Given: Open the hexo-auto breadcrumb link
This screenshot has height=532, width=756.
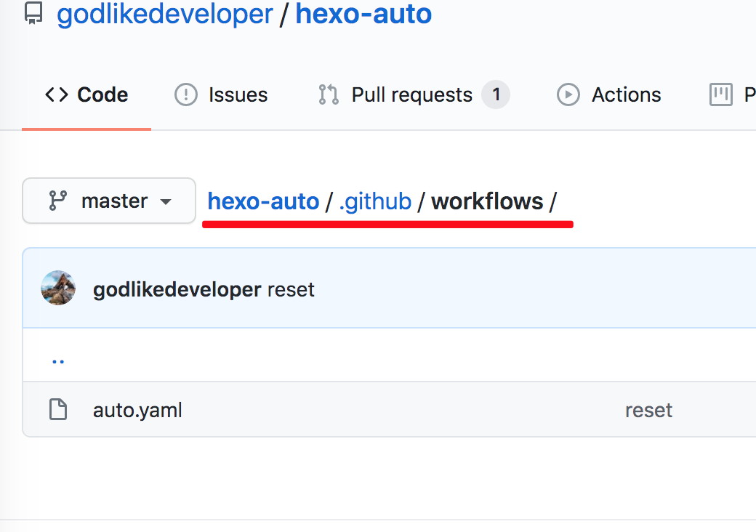Looking at the screenshot, I should pos(263,201).
